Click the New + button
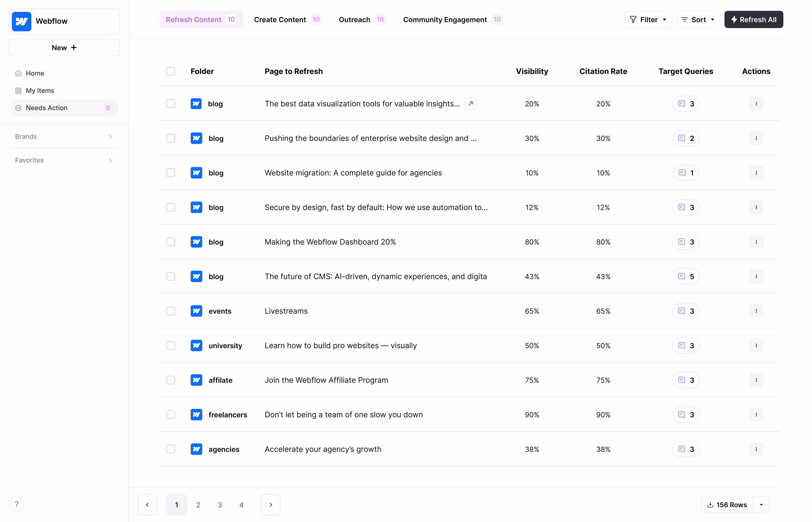Screen dimensions: 812x522 (x=64, y=48)
